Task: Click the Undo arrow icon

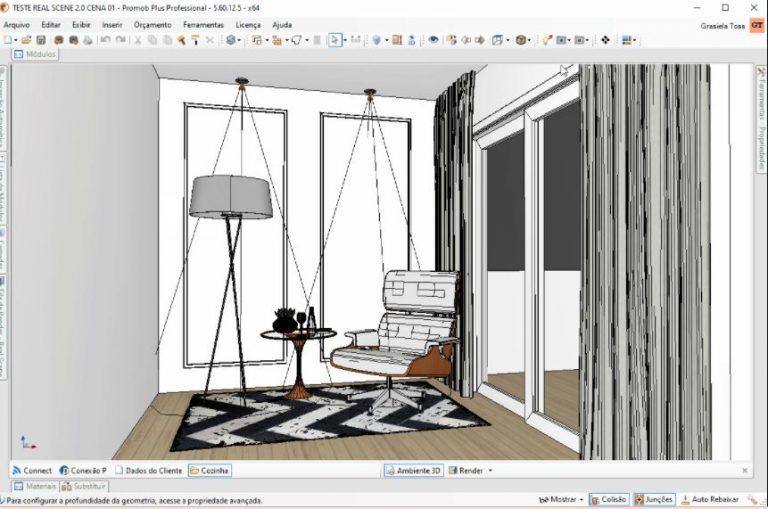Action: (105, 40)
